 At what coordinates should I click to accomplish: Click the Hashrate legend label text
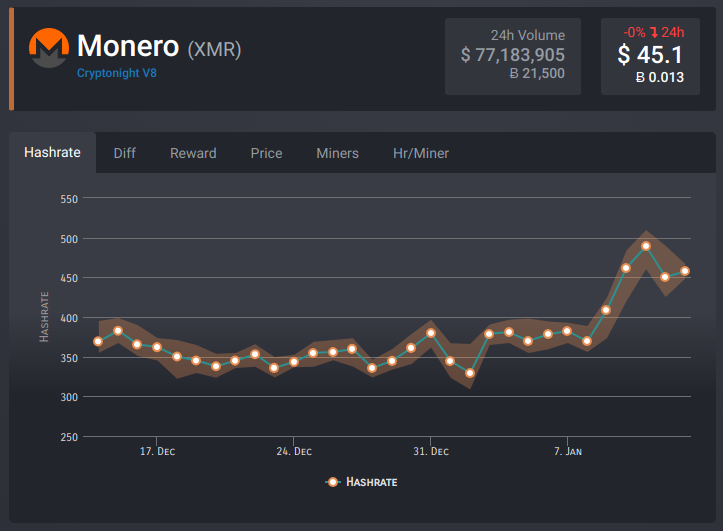[372, 482]
